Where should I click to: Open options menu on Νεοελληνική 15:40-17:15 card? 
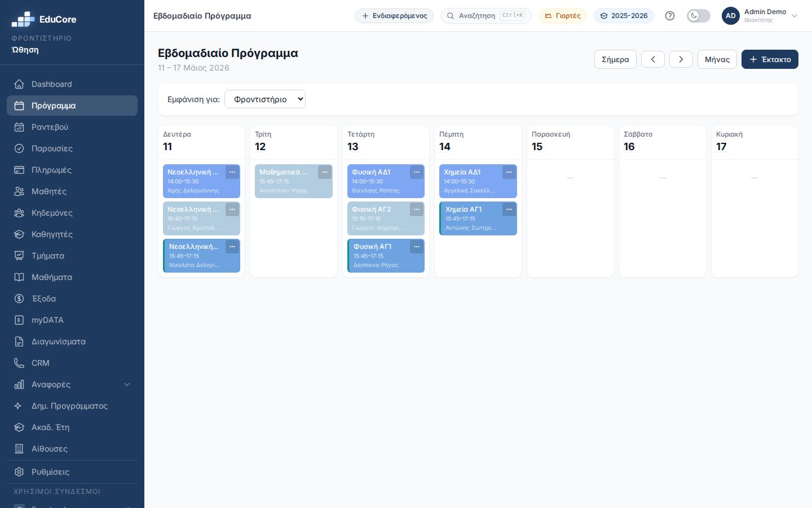(x=232, y=209)
